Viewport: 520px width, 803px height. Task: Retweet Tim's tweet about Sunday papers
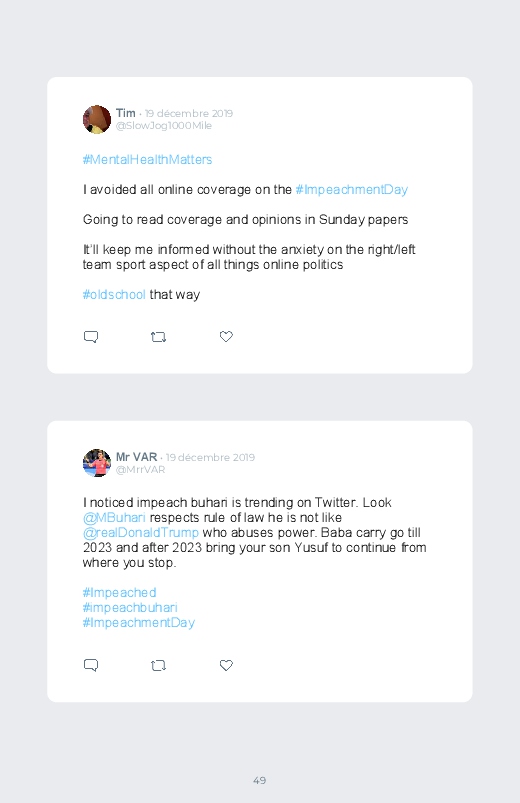click(158, 337)
